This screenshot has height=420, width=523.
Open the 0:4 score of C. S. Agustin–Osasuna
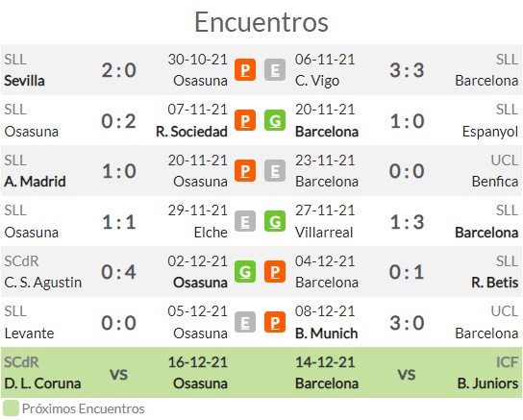[x=119, y=272]
